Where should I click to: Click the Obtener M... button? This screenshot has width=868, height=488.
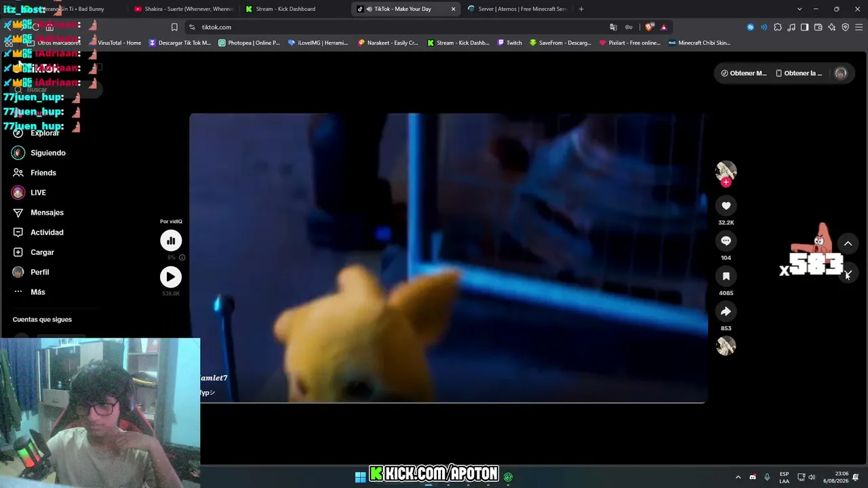pyautogui.click(x=744, y=73)
